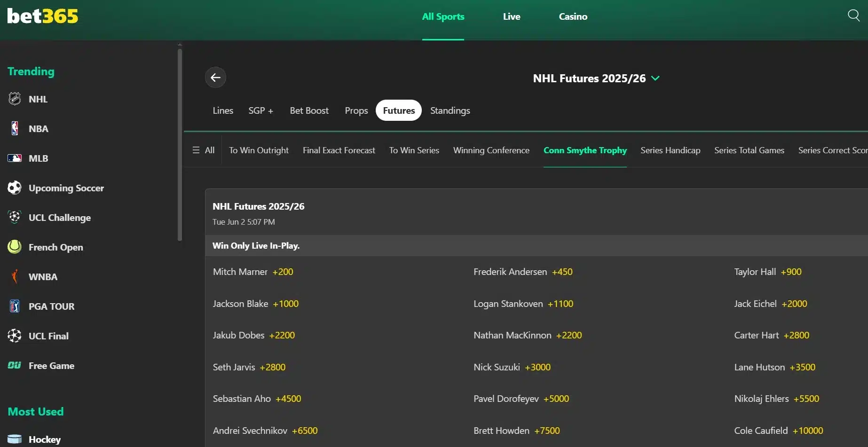
Task: Bet on Andrei Svechnikov +6500
Action: (265, 431)
